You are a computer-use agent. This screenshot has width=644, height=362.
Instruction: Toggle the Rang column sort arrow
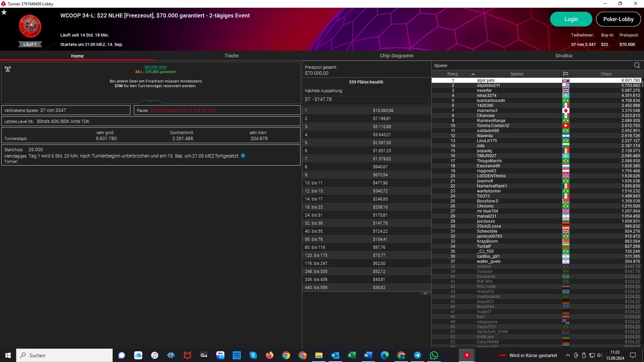pyautogui.click(x=473, y=74)
